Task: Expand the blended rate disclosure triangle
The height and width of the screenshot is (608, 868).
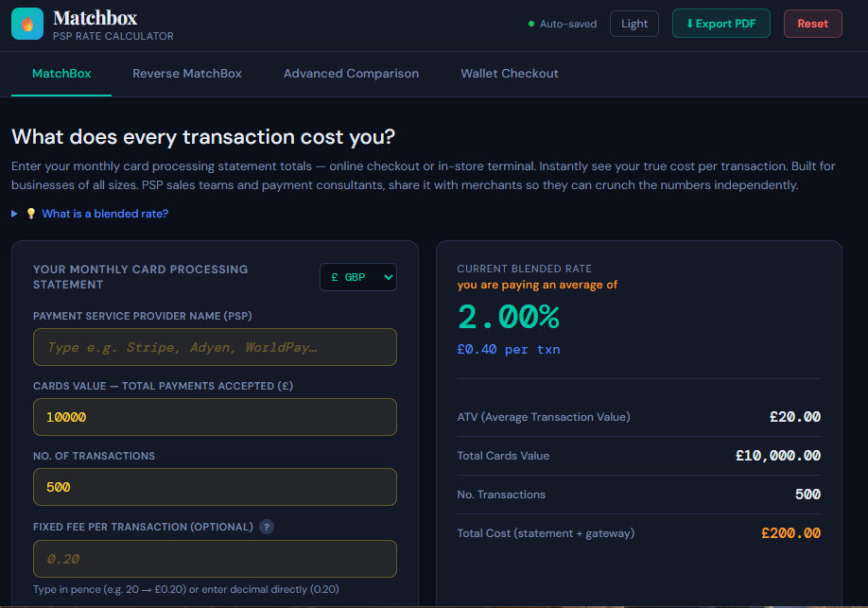Action: pos(14,214)
